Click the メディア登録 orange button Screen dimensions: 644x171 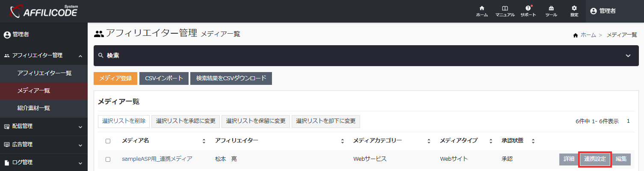[115, 78]
